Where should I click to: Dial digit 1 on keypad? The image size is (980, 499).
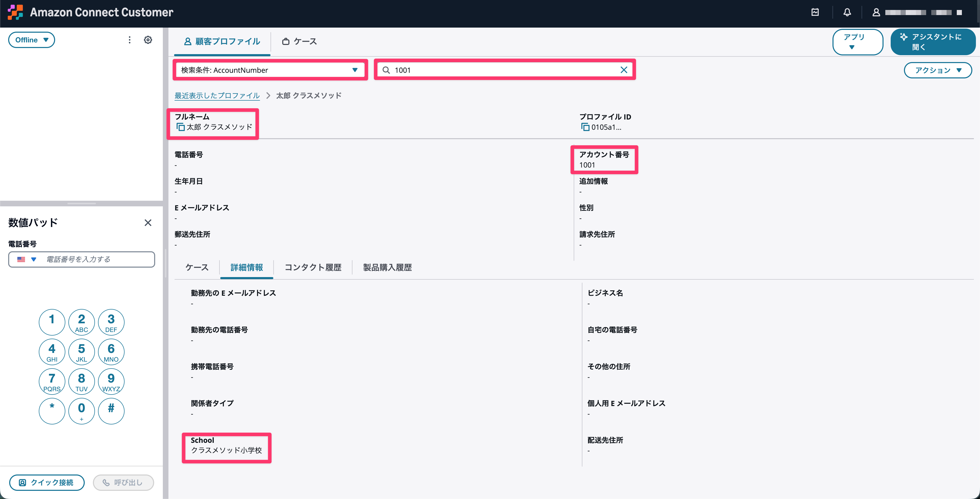click(x=52, y=322)
